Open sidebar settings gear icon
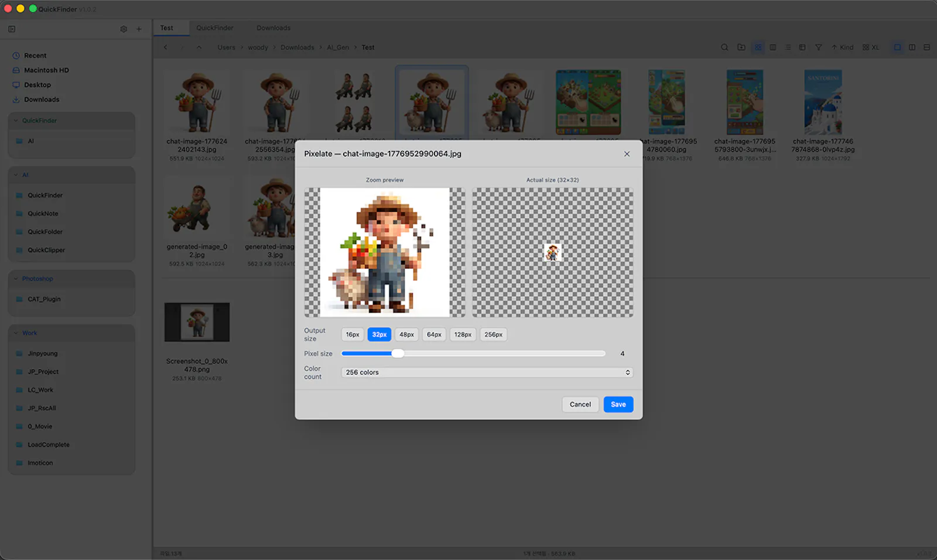937x560 pixels. coord(124,29)
